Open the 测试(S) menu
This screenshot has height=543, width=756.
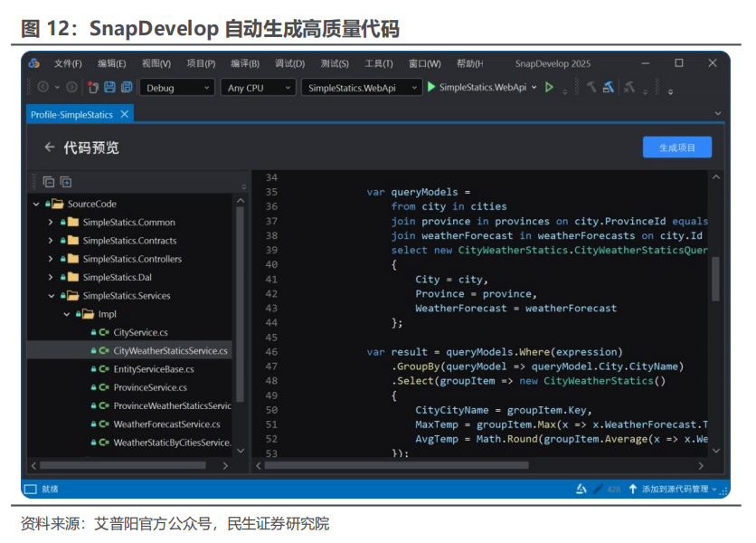335,63
